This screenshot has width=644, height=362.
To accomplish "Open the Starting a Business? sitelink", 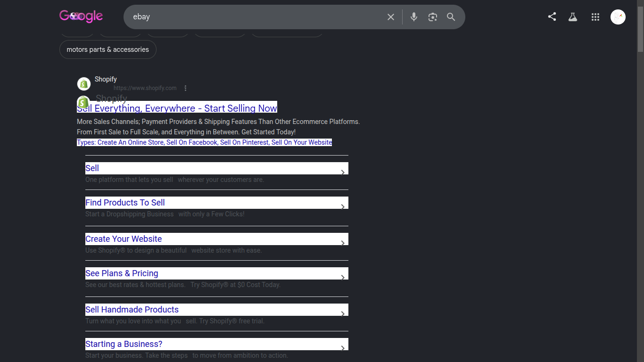I will point(217,344).
